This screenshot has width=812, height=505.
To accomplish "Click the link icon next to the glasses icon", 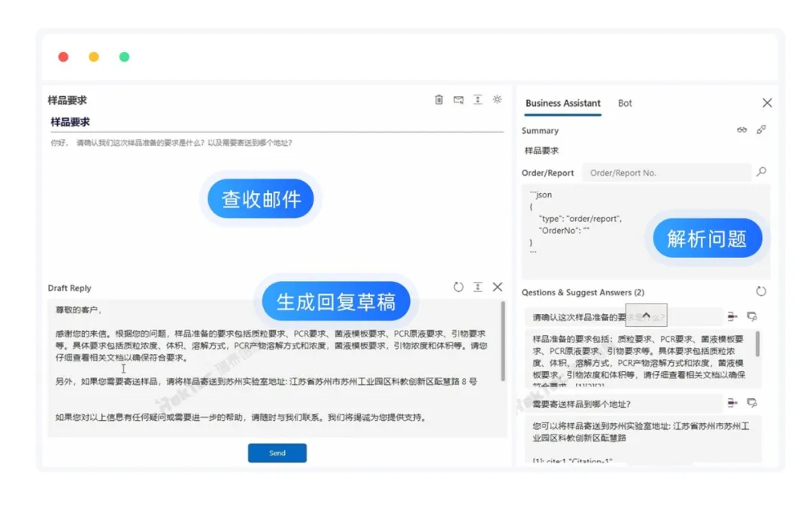I will tap(762, 129).
